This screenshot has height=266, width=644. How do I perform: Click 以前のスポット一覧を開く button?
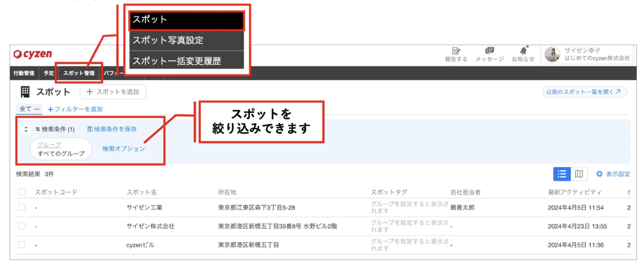584,92
